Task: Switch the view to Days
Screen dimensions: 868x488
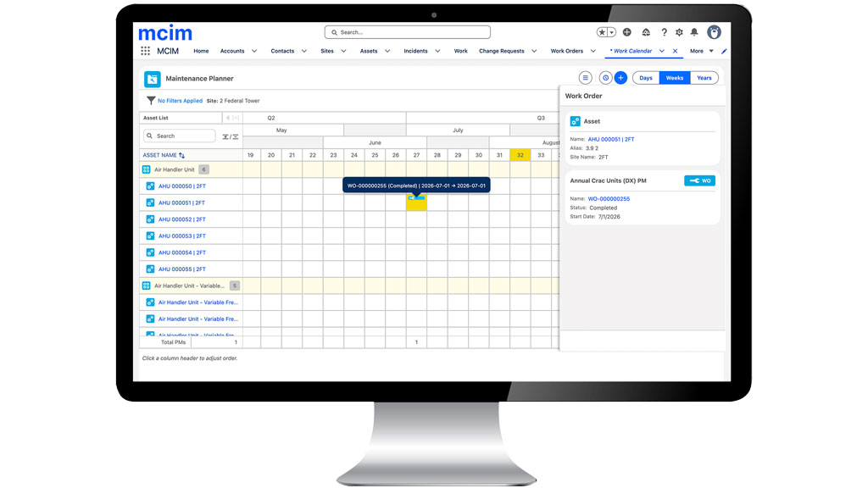Action: pos(646,78)
